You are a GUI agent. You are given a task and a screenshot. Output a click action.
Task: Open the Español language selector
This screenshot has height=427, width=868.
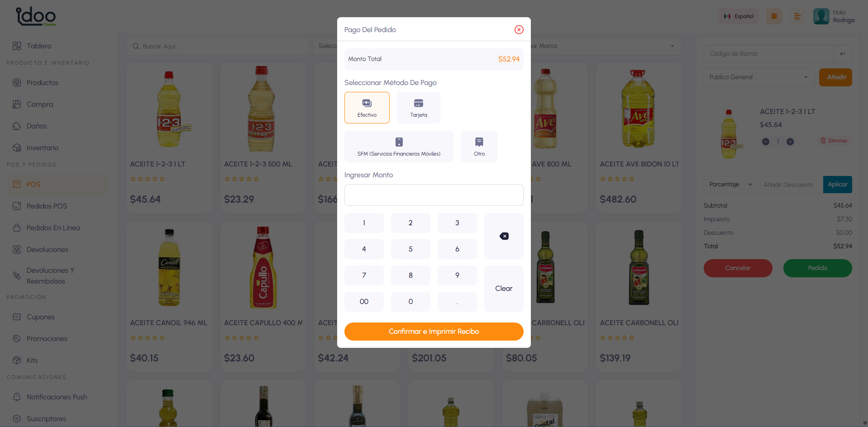click(x=738, y=16)
